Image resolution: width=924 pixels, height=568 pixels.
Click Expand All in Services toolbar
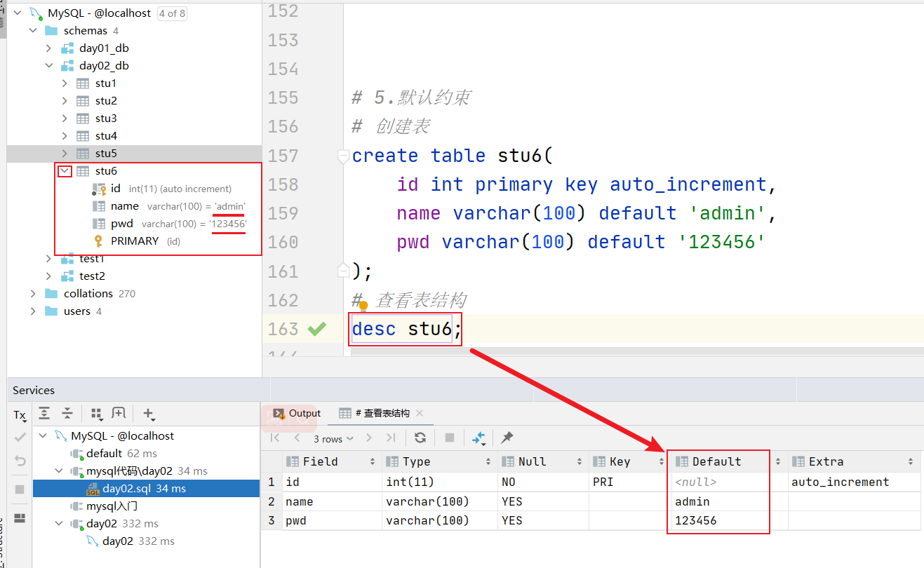coord(44,414)
